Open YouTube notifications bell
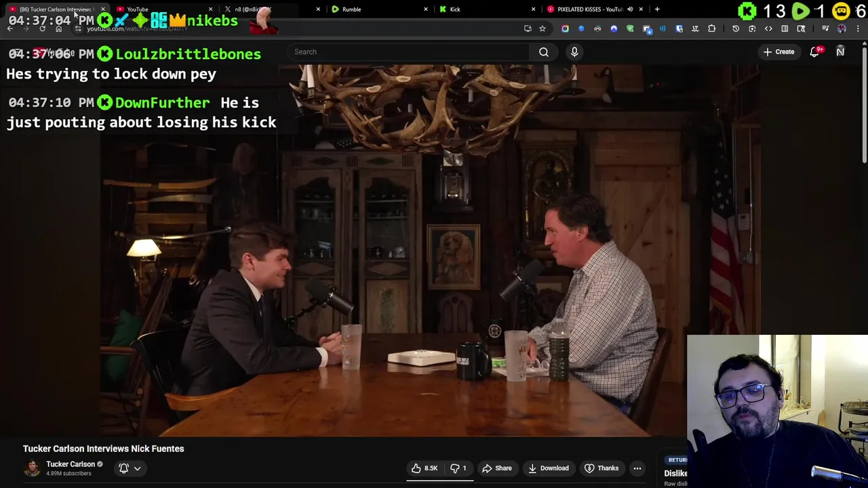Image resolution: width=868 pixels, height=488 pixels. [x=815, y=52]
